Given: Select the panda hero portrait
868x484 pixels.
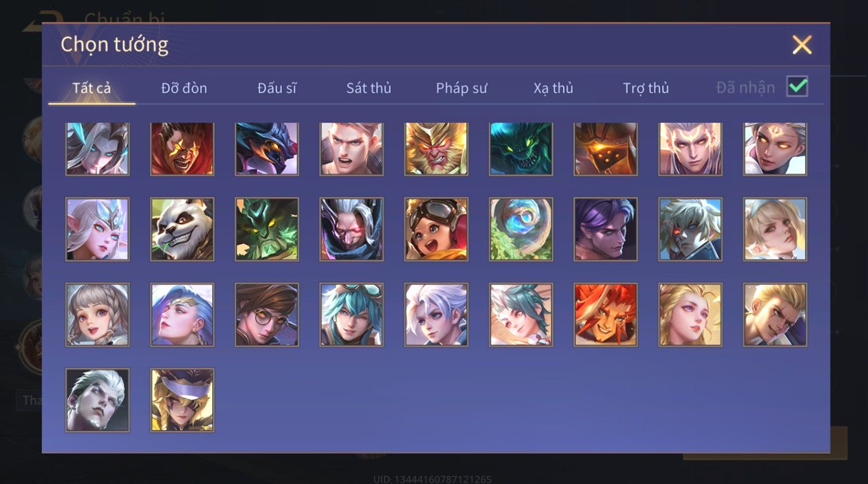Looking at the screenshot, I should 182,229.
